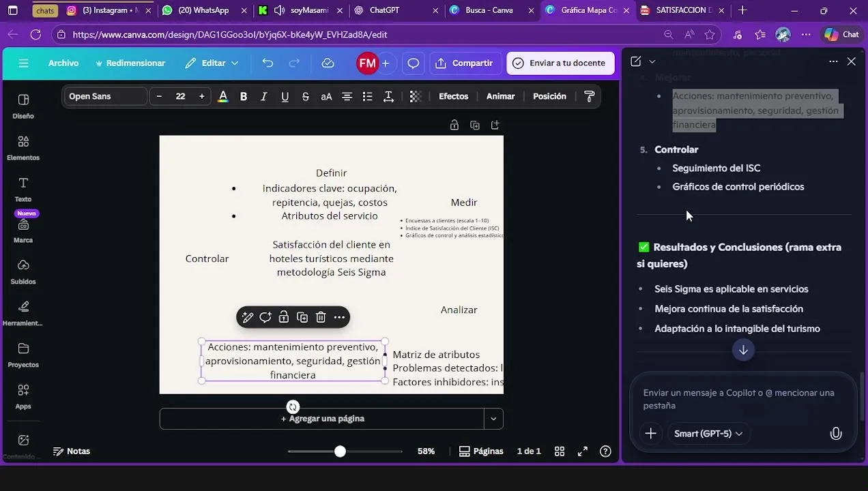
Task: Select the copy style paint roller
Action: (590, 96)
